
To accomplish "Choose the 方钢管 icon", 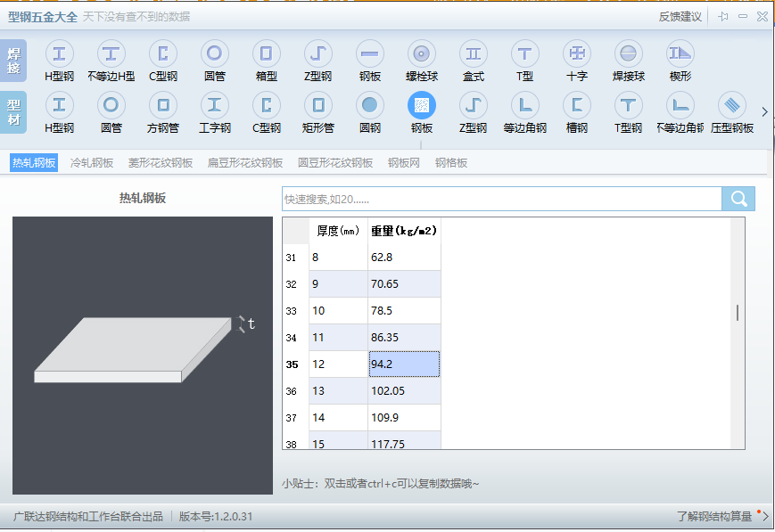I will click(x=163, y=105).
